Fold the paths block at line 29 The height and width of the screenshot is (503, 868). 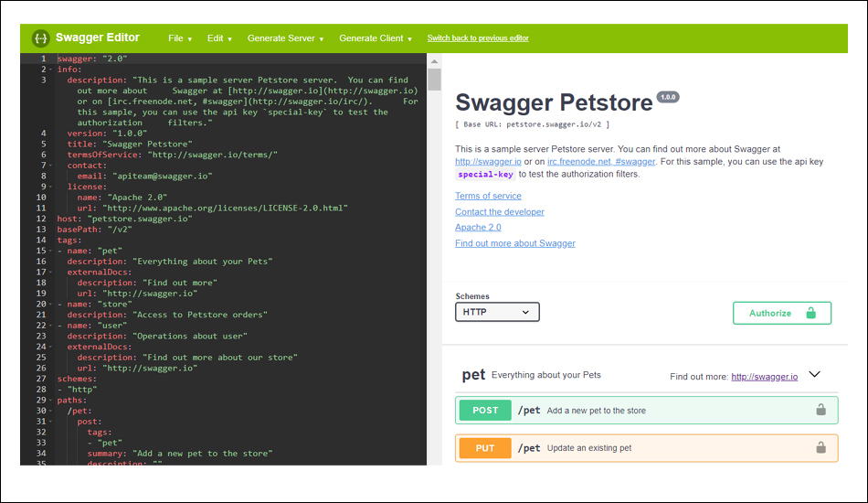(51, 401)
